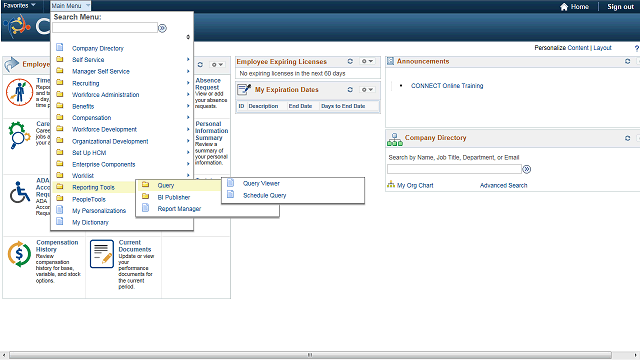Open Company Directory in the main menu
This screenshot has height=360, width=640.
click(98, 48)
